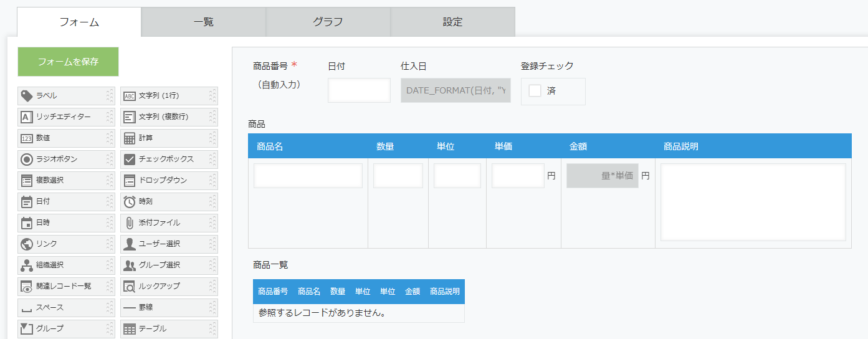Screen dimensions: 868x339
Task: Select the 日付 calendar icon in palette
Action: coord(27,202)
